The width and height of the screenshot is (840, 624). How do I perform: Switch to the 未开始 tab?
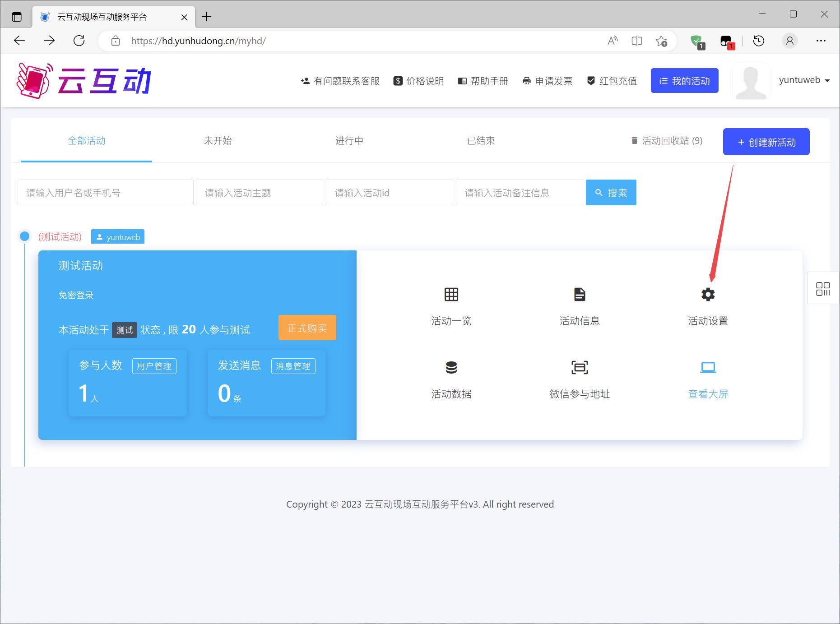click(x=218, y=141)
